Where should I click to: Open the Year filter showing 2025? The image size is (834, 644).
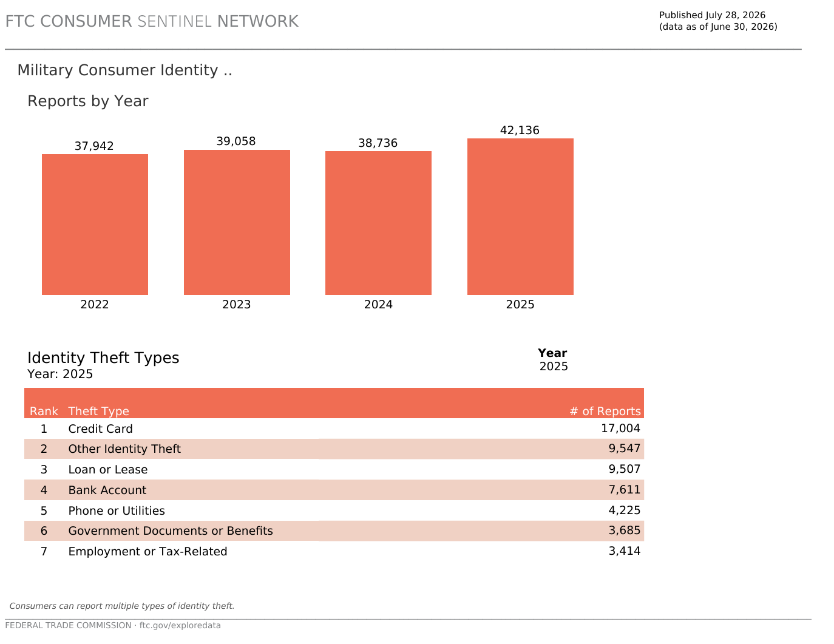[x=554, y=367]
